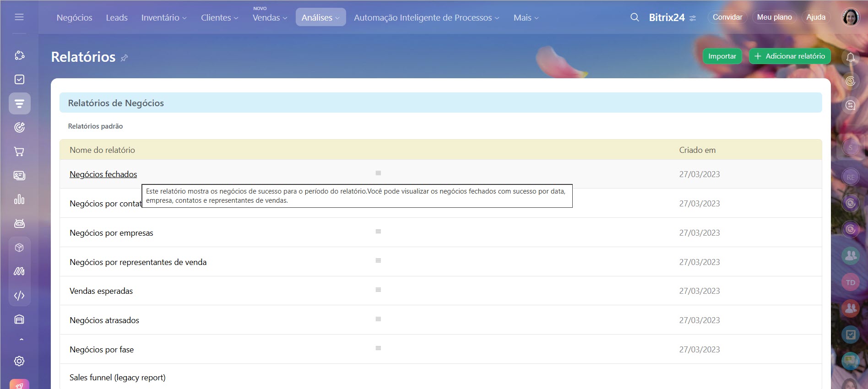Open the bar chart analytics sidebar icon

click(19, 200)
